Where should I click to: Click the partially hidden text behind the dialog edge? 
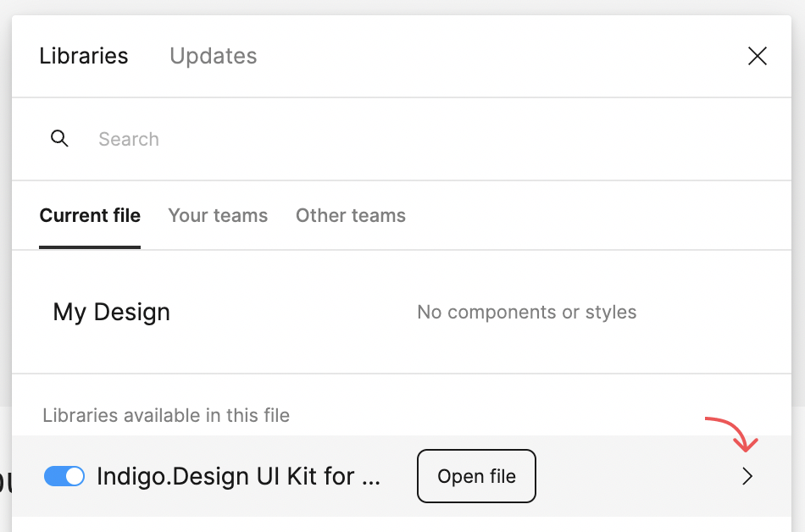(x=5, y=481)
